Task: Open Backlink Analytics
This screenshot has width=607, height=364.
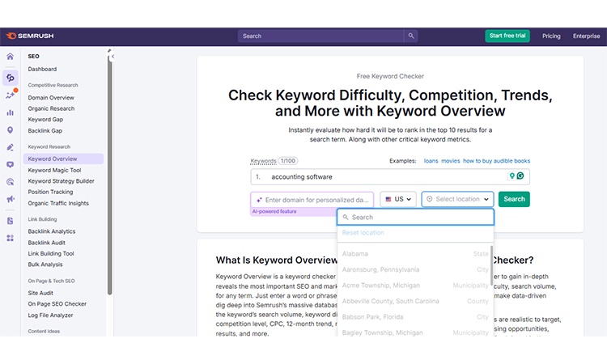Action: (52, 231)
